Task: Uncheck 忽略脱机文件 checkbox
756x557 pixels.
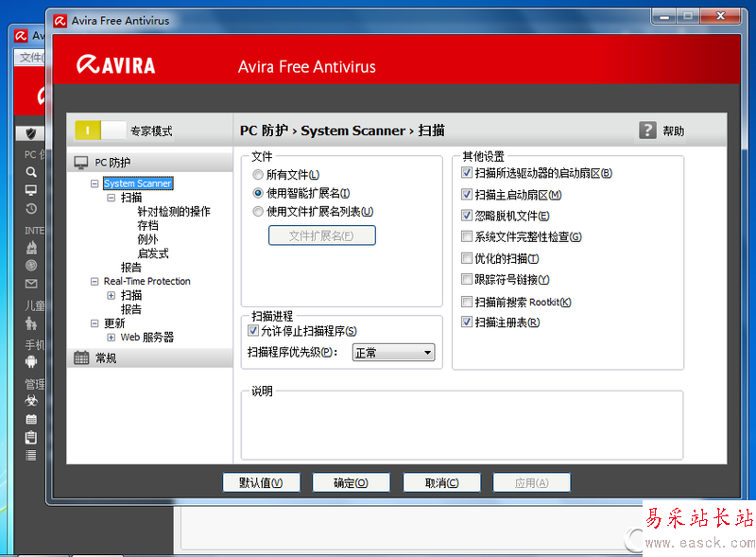Action: 466,216
